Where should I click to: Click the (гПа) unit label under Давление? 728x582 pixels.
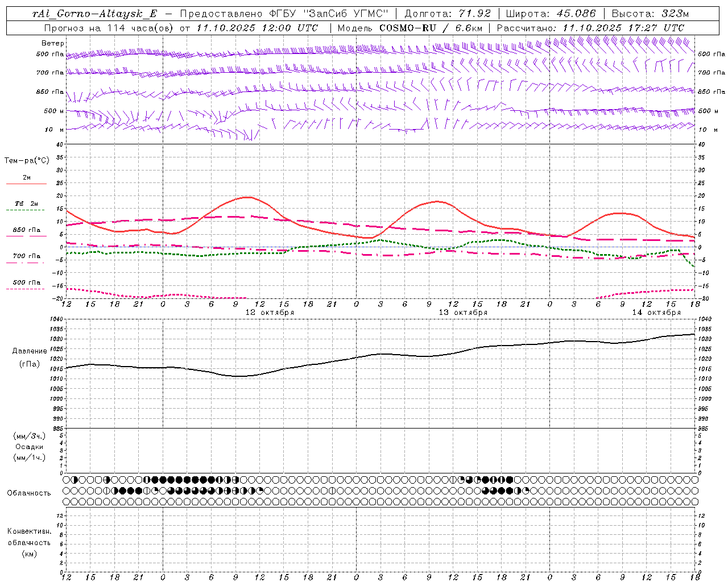[29, 364]
